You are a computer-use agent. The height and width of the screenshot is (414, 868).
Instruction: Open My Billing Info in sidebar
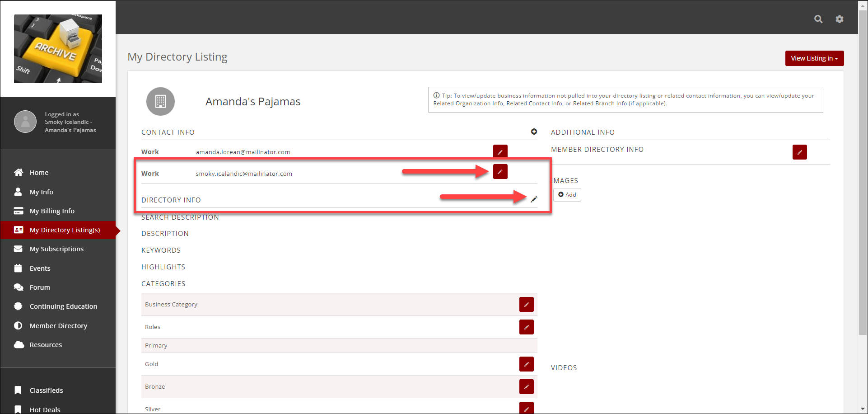click(52, 211)
